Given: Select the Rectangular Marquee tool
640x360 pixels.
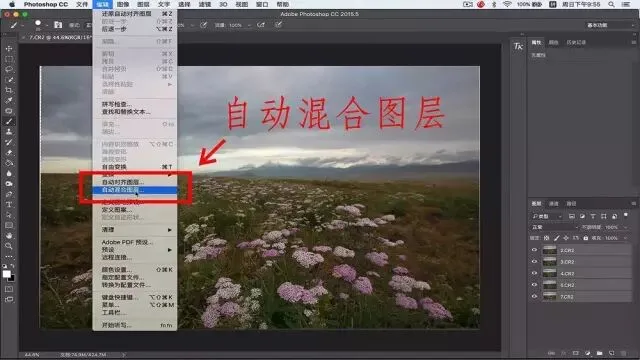Looking at the screenshot, I should click(x=9, y=59).
